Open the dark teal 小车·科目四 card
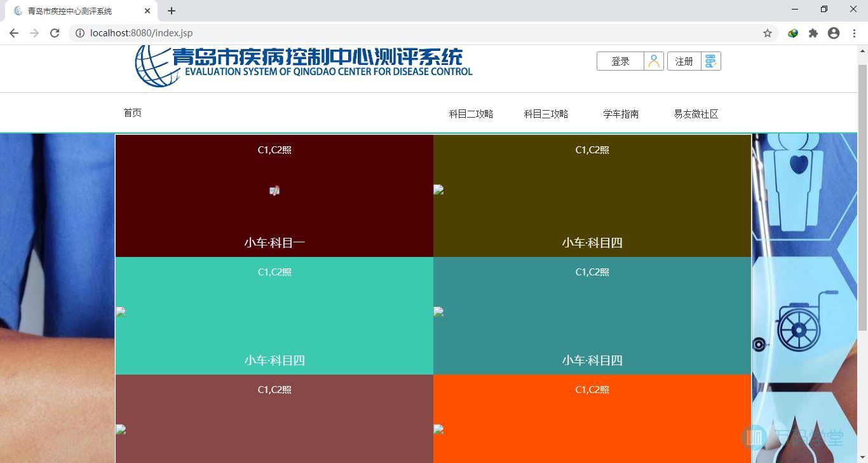Image resolution: width=868 pixels, height=463 pixels. pyautogui.click(x=592, y=315)
